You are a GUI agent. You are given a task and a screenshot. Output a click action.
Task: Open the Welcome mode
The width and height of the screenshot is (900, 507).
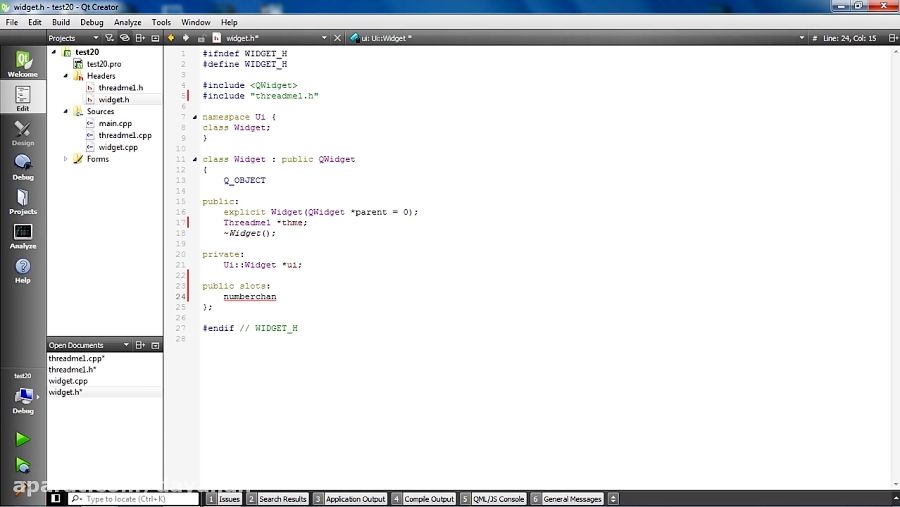(22, 63)
